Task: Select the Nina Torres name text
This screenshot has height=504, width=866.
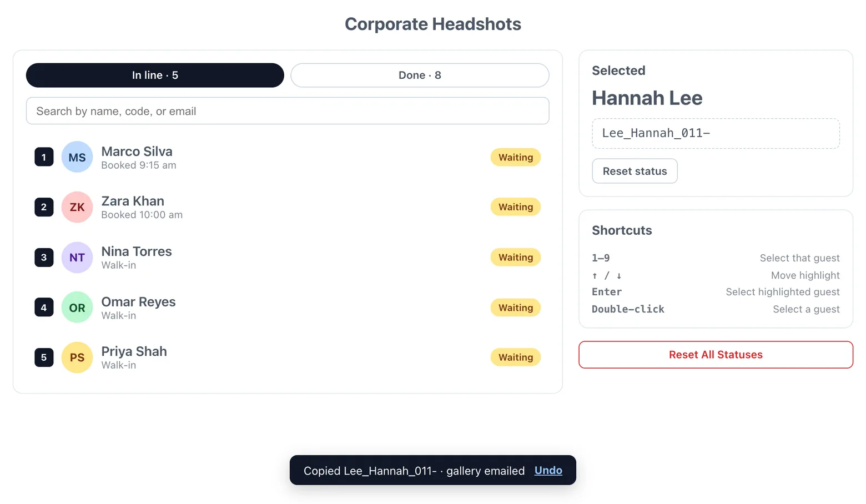Action: [137, 251]
